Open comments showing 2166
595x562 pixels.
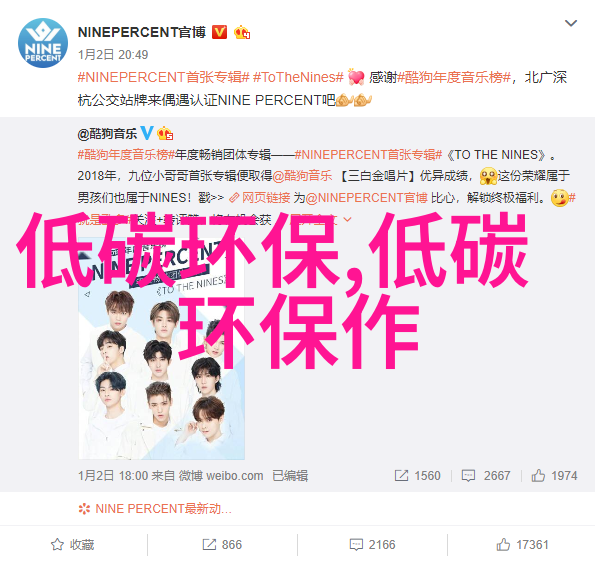[372, 545]
